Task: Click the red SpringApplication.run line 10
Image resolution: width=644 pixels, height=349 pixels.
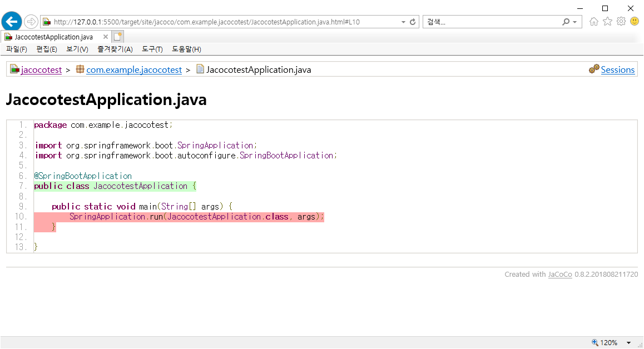Action: 179,217
